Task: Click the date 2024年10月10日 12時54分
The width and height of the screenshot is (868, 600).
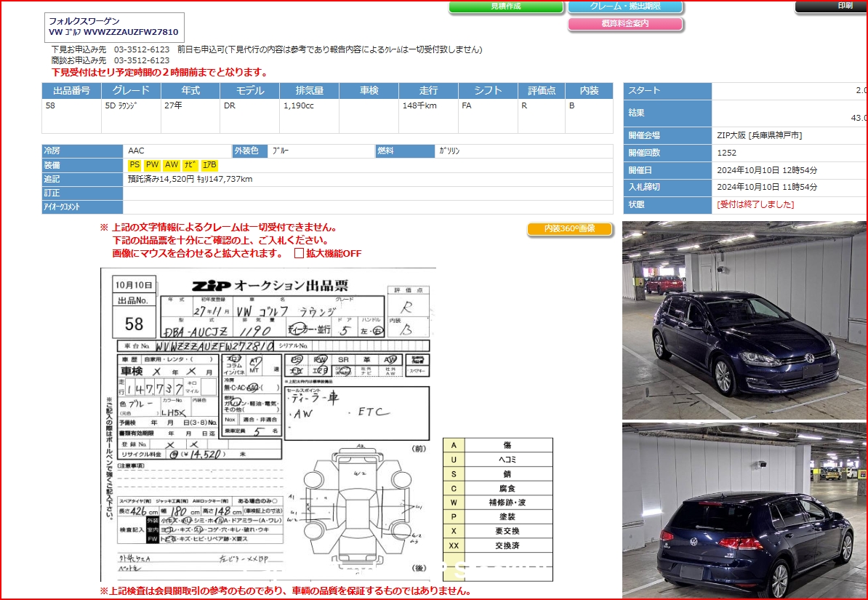Action: [767, 170]
